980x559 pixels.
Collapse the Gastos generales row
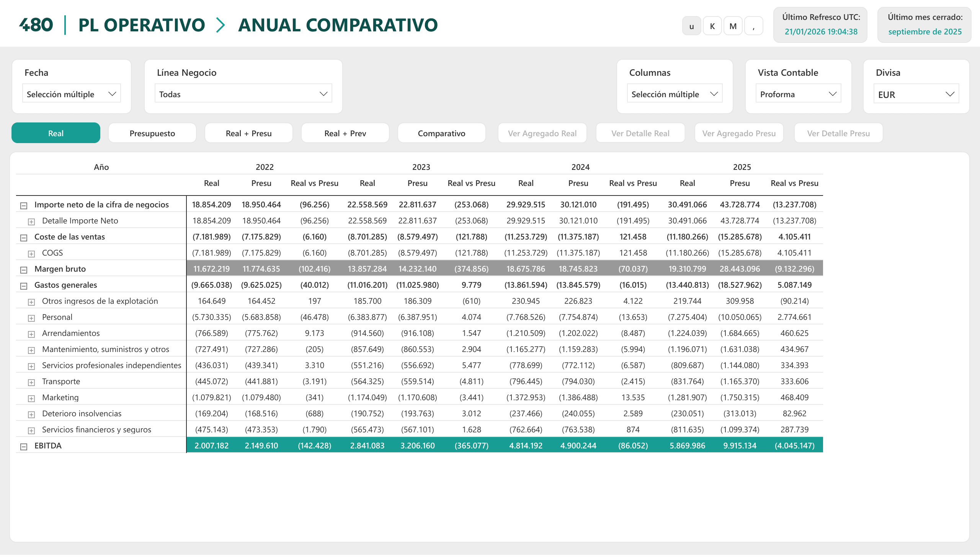click(x=24, y=287)
